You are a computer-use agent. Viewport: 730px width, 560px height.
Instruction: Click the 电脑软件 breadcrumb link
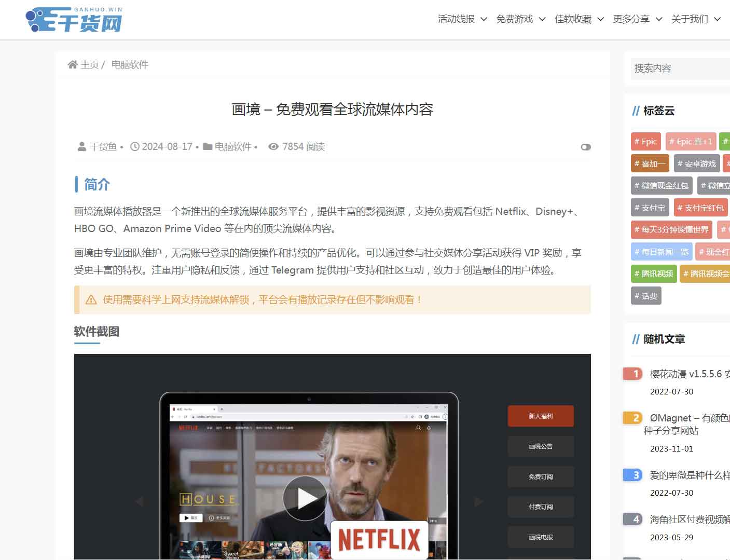click(130, 65)
